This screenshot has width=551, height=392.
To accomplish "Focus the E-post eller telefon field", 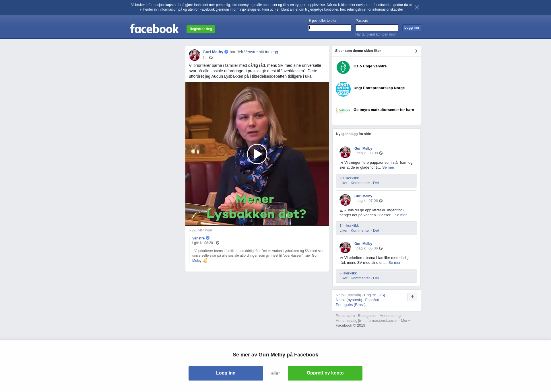I will click(330, 28).
